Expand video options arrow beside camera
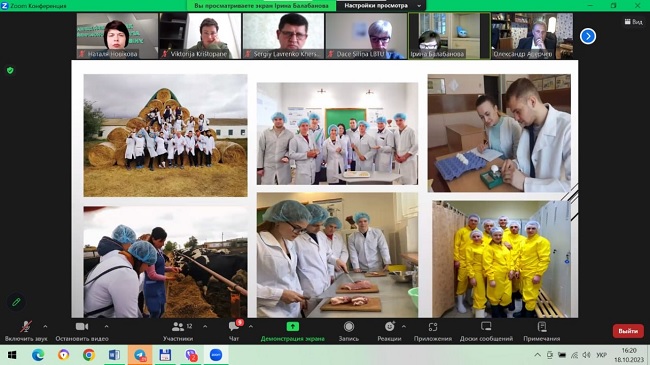Screen dimensions: 650x365 click(x=107, y=327)
